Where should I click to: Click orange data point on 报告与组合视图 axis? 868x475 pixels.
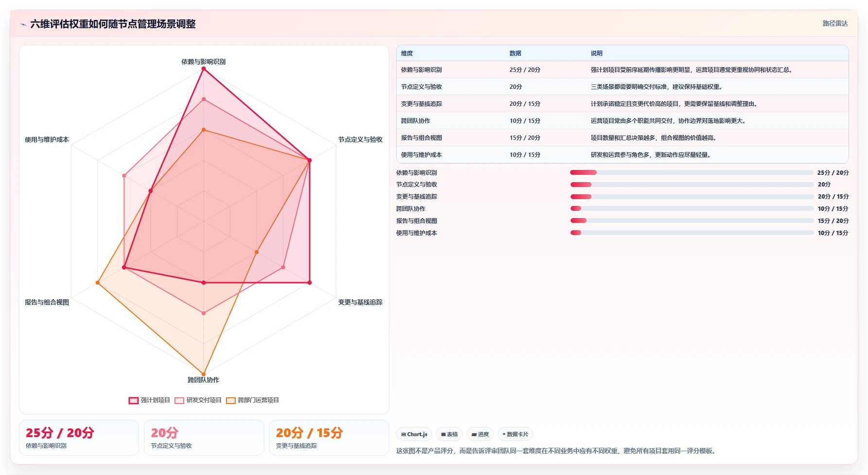[x=98, y=283]
